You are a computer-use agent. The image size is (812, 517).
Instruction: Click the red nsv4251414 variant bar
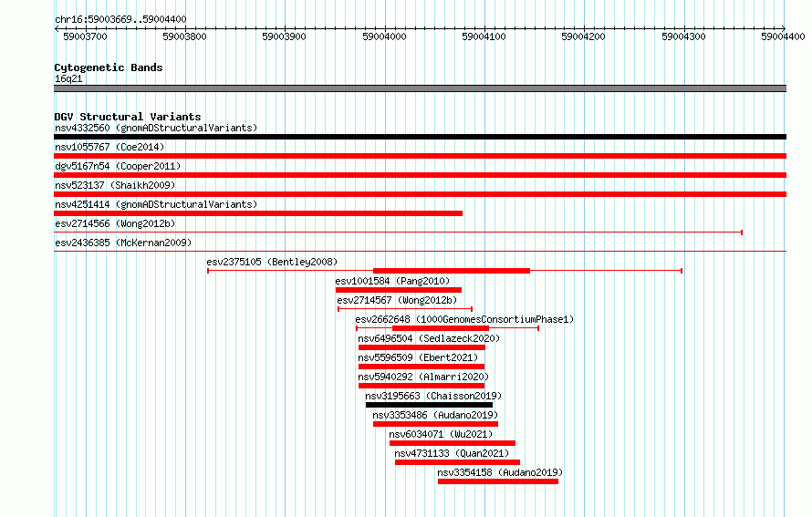(258, 213)
